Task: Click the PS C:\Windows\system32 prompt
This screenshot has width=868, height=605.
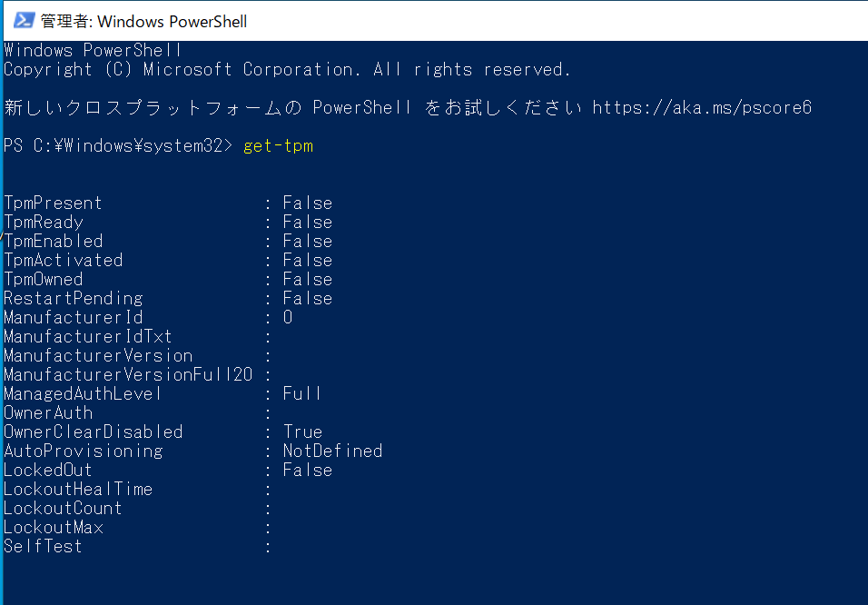Action: coord(118,145)
